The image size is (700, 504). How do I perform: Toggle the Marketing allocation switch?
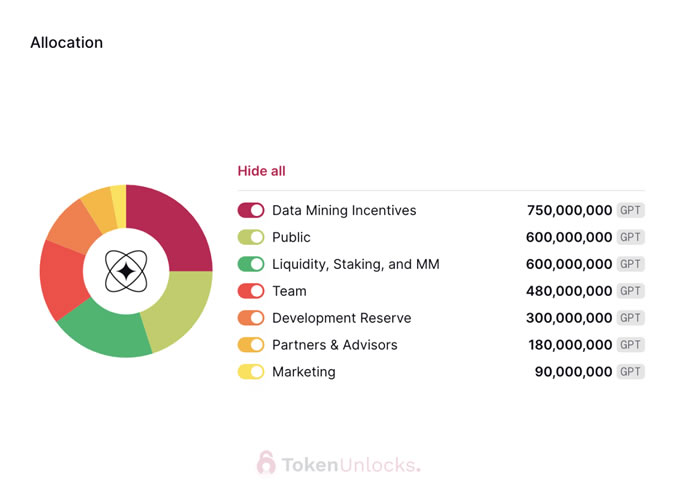[x=251, y=372]
